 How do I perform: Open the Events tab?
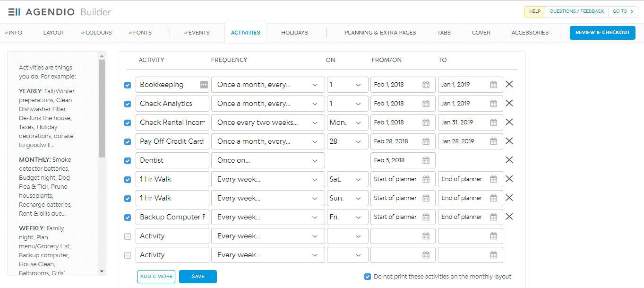(x=197, y=33)
